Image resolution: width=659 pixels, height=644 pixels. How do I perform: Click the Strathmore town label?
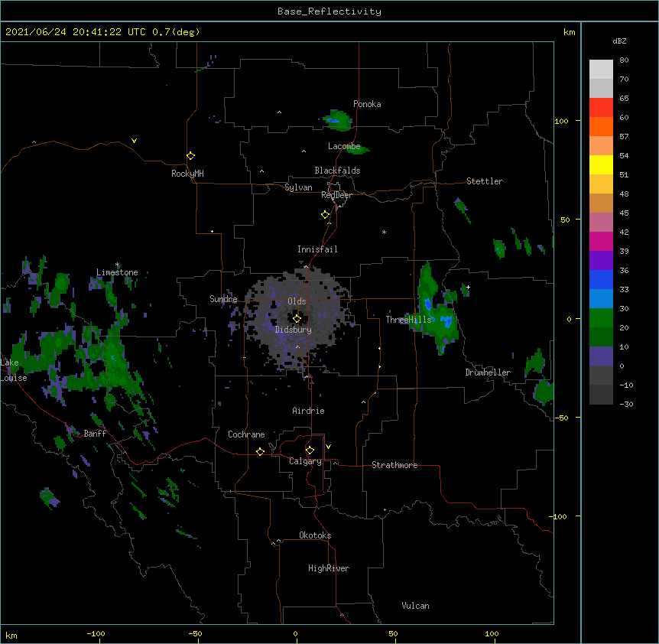(394, 465)
